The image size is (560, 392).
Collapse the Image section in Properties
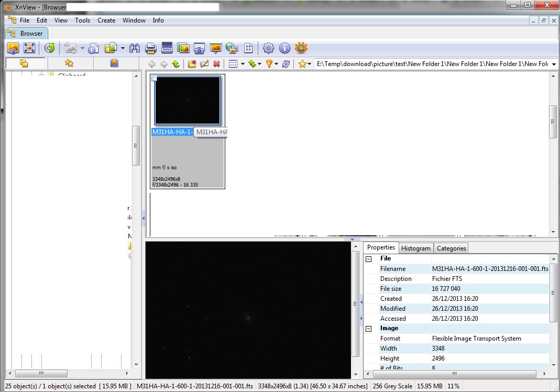(x=369, y=329)
